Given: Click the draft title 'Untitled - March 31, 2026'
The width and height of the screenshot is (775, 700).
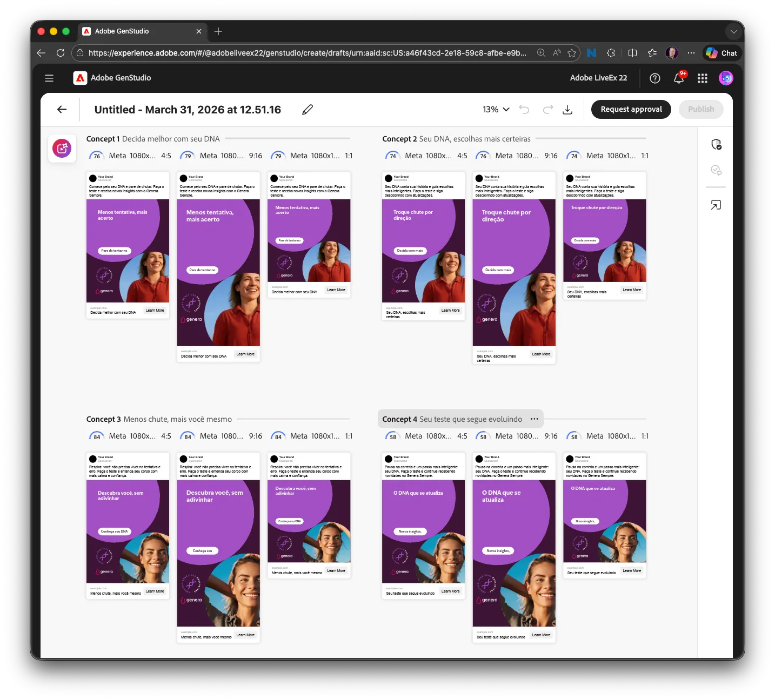Looking at the screenshot, I should [188, 110].
